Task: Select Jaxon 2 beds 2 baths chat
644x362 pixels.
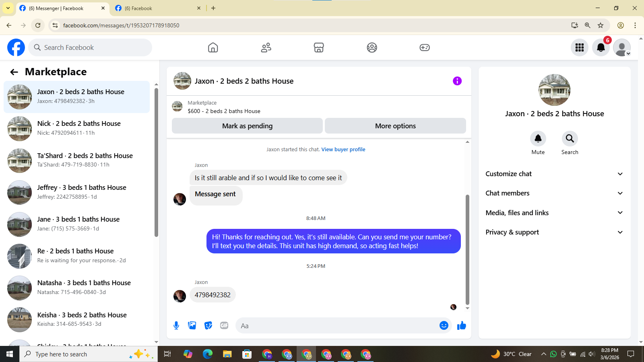Action: point(76,97)
